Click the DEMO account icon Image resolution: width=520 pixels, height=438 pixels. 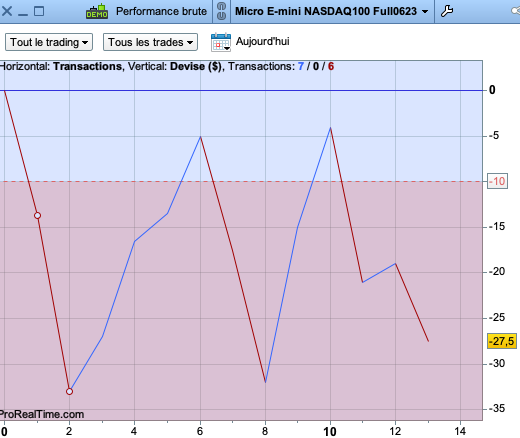(97, 12)
